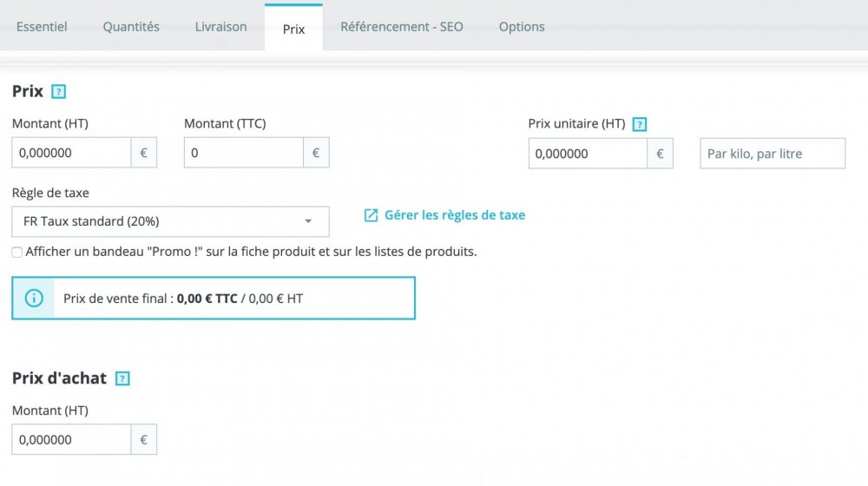Screen dimensions: 868x486
Task: Click the help icon next to Prix d'achat
Action: tap(122, 378)
